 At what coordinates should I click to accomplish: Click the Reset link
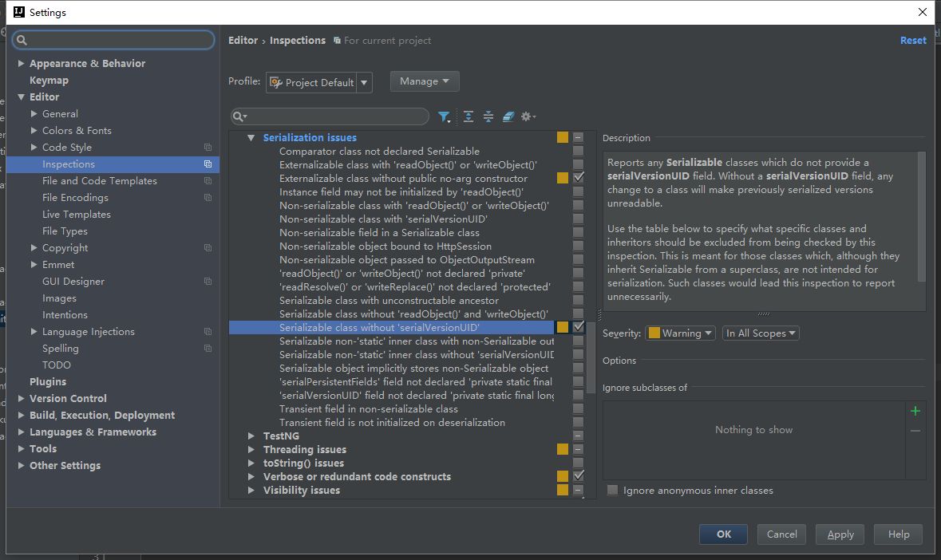[913, 41]
